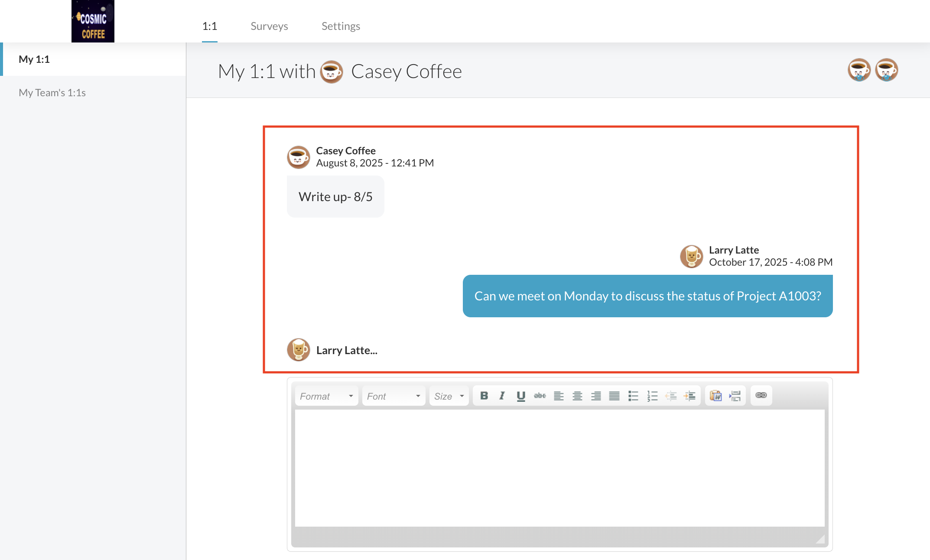This screenshot has height=560, width=930.
Task: Switch to the Surveys tab
Action: click(x=269, y=26)
